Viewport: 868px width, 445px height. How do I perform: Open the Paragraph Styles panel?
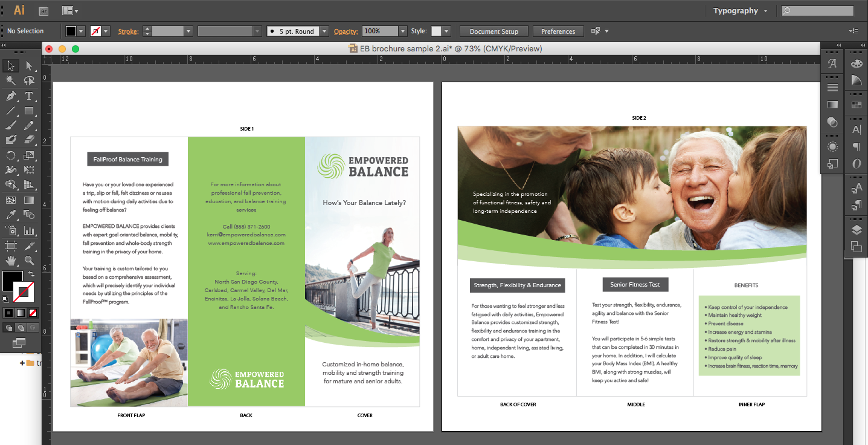[857, 206]
